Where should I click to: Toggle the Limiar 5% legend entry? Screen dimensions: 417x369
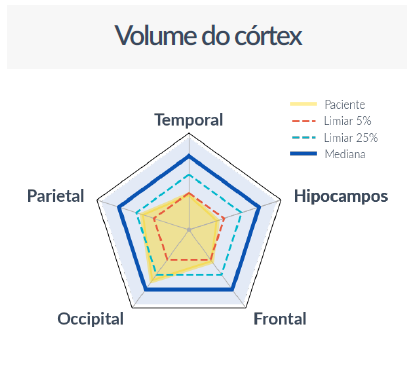(331, 121)
